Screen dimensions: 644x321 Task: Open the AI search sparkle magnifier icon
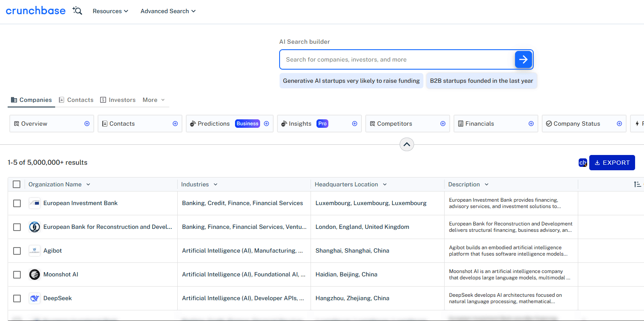coord(77,11)
